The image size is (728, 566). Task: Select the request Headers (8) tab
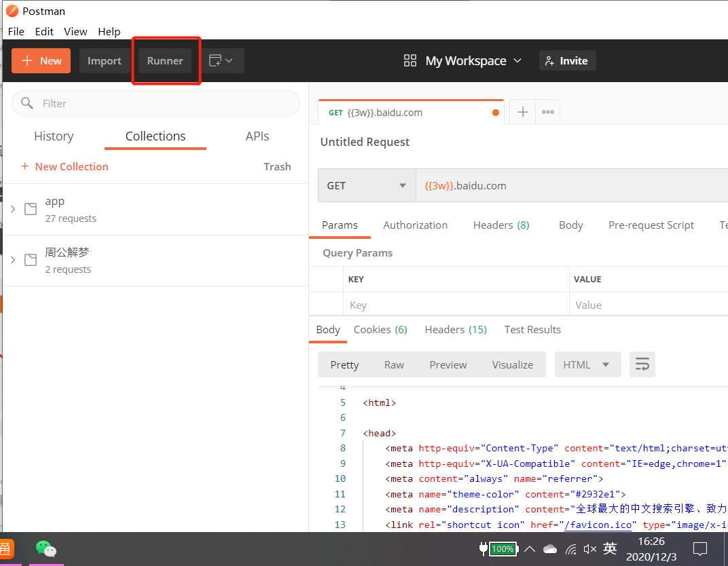[x=501, y=225]
